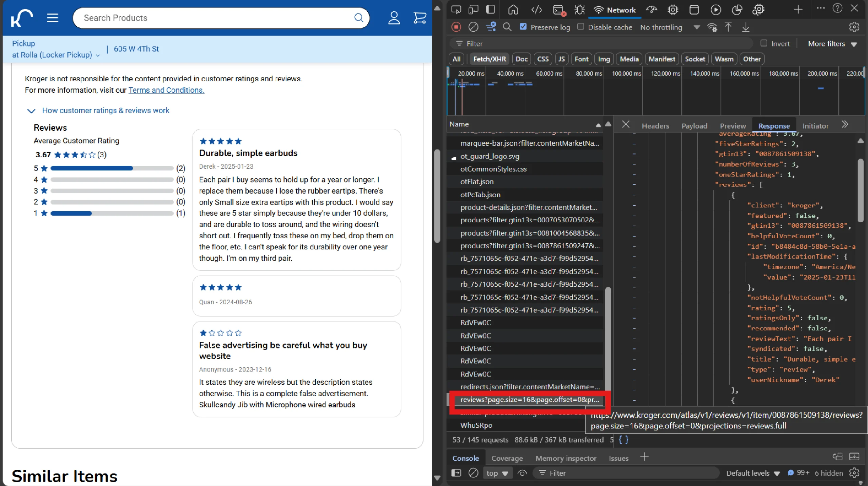The width and height of the screenshot is (868, 486).
Task: Open Network settings gear icon
Action: tap(854, 27)
